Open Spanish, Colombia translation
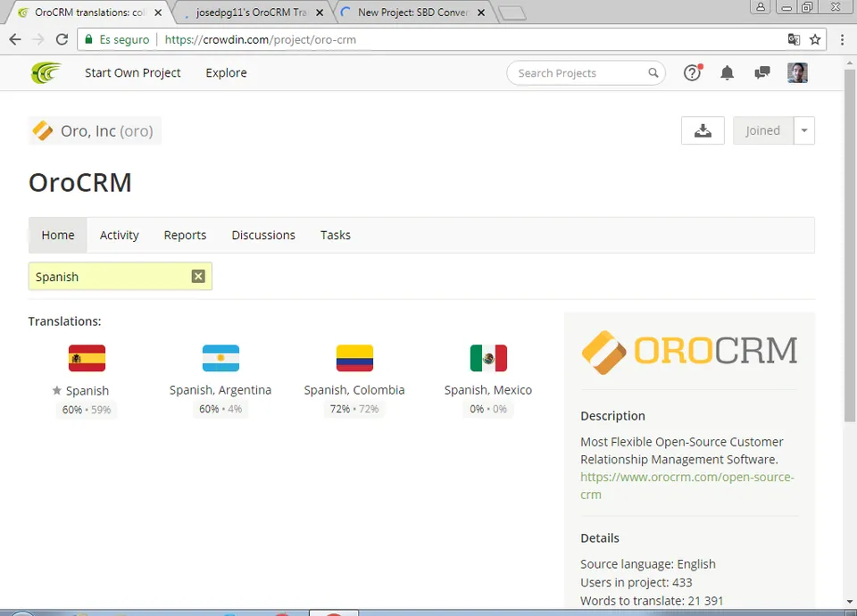This screenshot has height=616, width=857. click(x=354, y=390)
